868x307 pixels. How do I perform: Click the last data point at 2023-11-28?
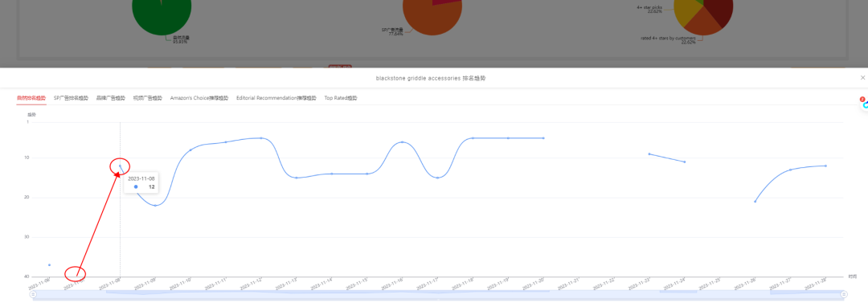coord(825,166)
